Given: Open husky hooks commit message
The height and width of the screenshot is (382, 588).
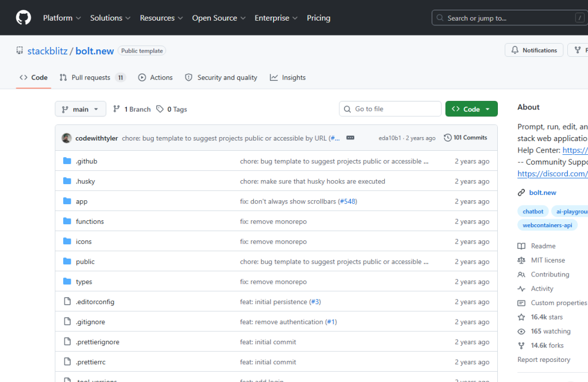Looking at the screenshot, I should (x=312, y=181).
